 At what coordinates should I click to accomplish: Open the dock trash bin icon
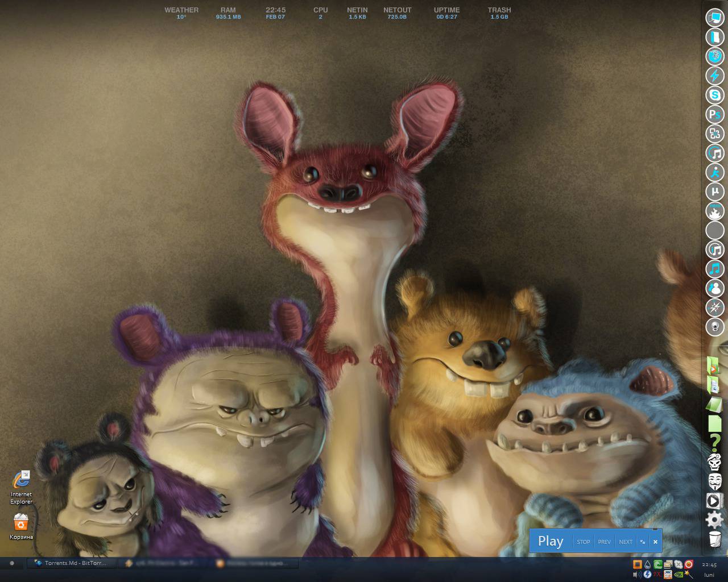coord(715,539)
